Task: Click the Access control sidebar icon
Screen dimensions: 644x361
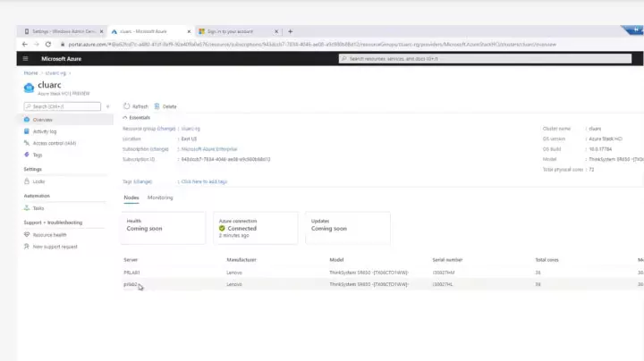Action: [27, 143]
